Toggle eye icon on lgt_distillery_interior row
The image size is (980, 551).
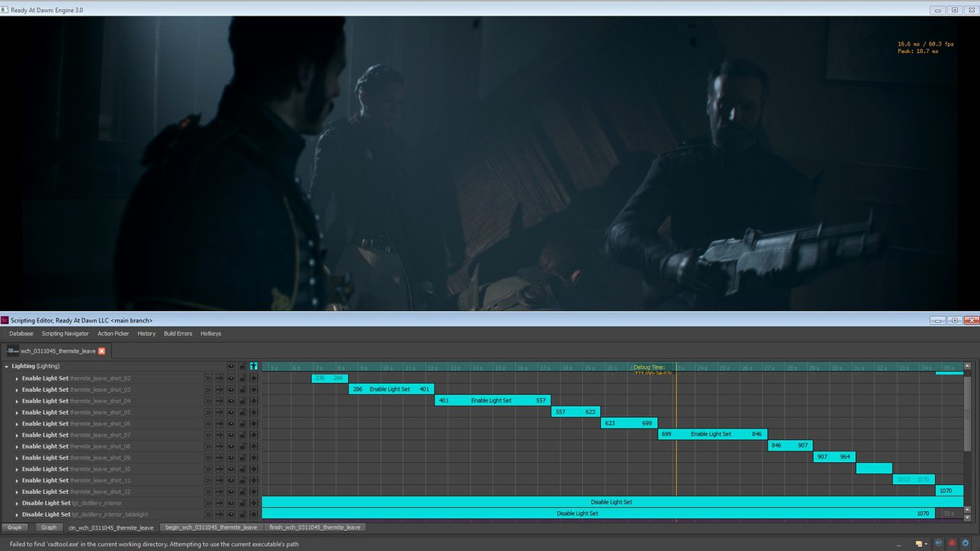coord(230,503)
